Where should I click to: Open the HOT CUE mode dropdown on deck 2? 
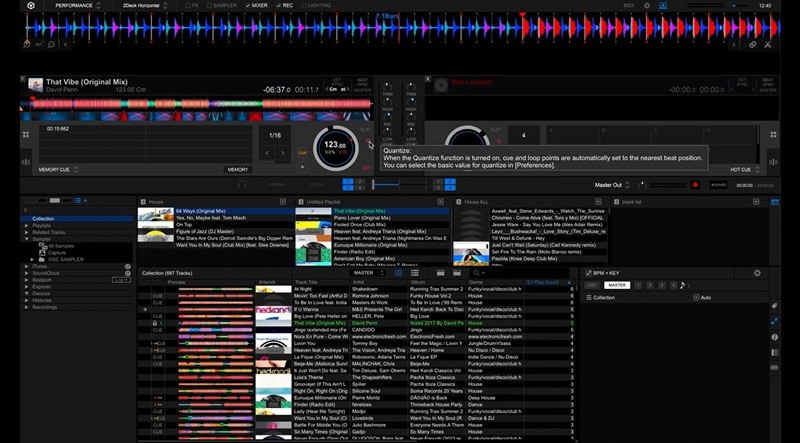(x=745, y=169)
